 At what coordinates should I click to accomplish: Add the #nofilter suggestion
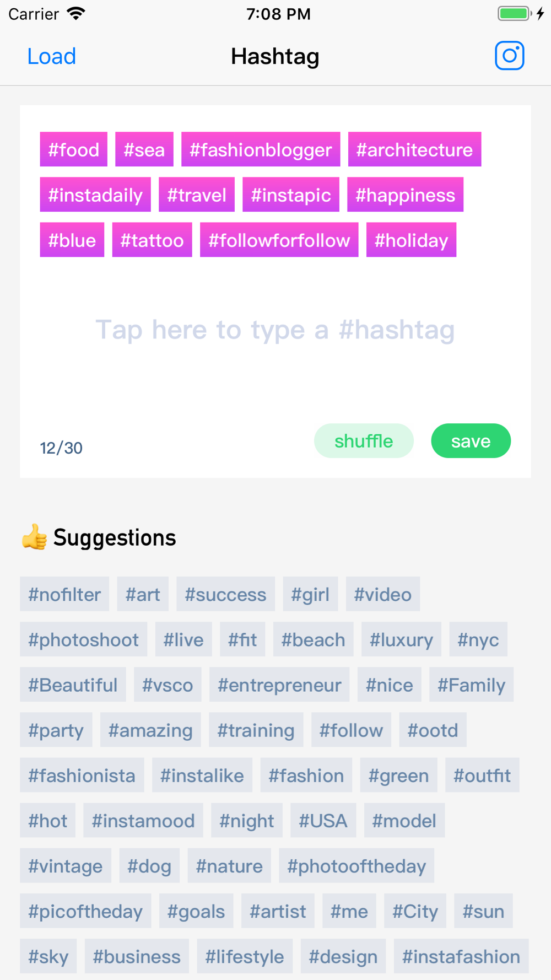click(64, 594)
